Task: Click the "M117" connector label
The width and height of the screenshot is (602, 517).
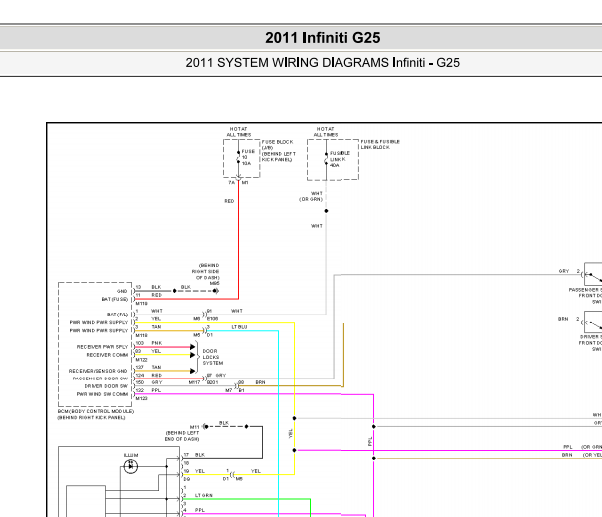Action: click(194, 382)
